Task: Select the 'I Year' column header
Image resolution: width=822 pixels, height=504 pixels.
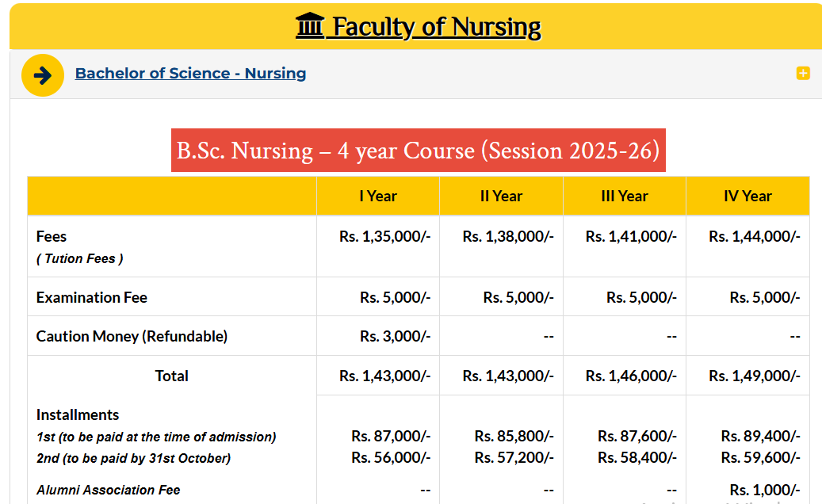Action: (x=377, y=196)
